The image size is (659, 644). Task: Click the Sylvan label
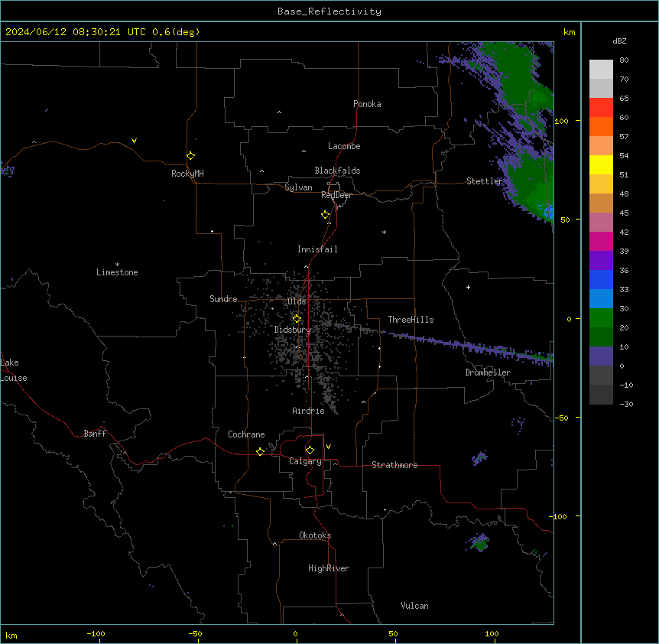(298, 187)
